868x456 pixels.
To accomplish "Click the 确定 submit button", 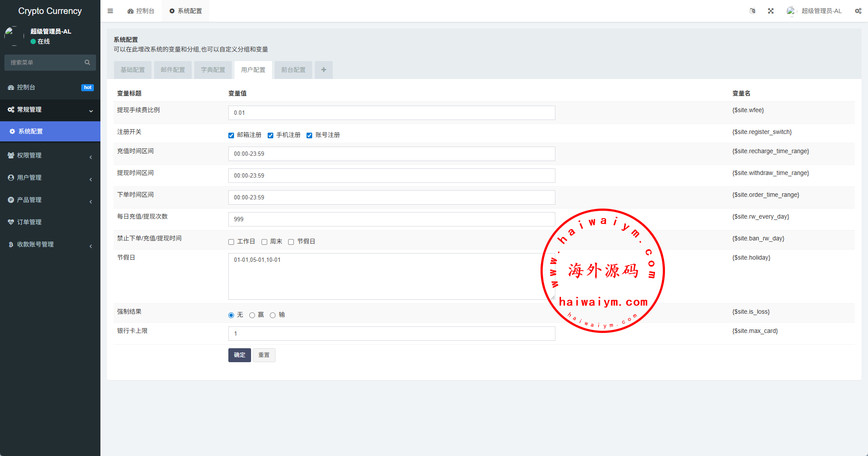I will pyautogui.click(x=239, y=355).
